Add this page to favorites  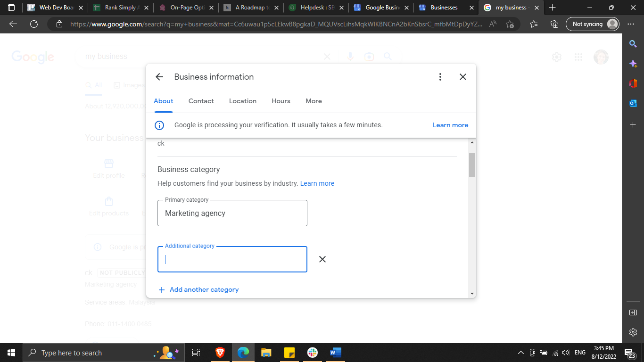tap(510, 24)
